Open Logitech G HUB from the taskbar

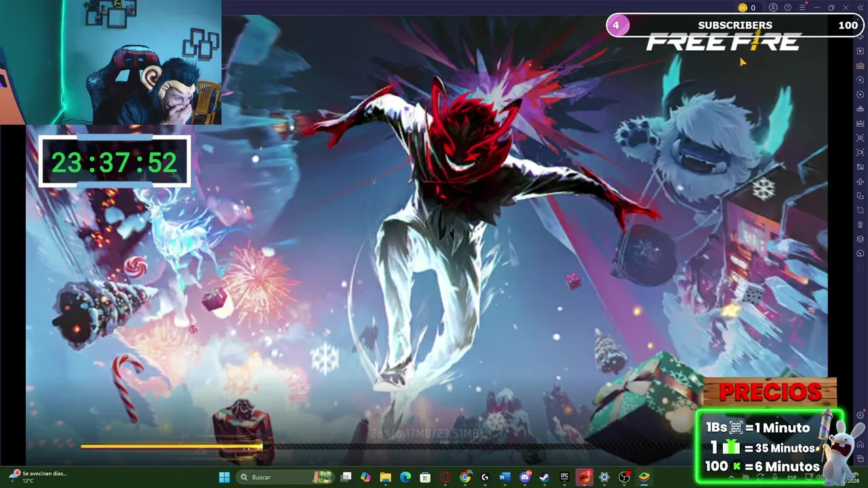[485, 477]
